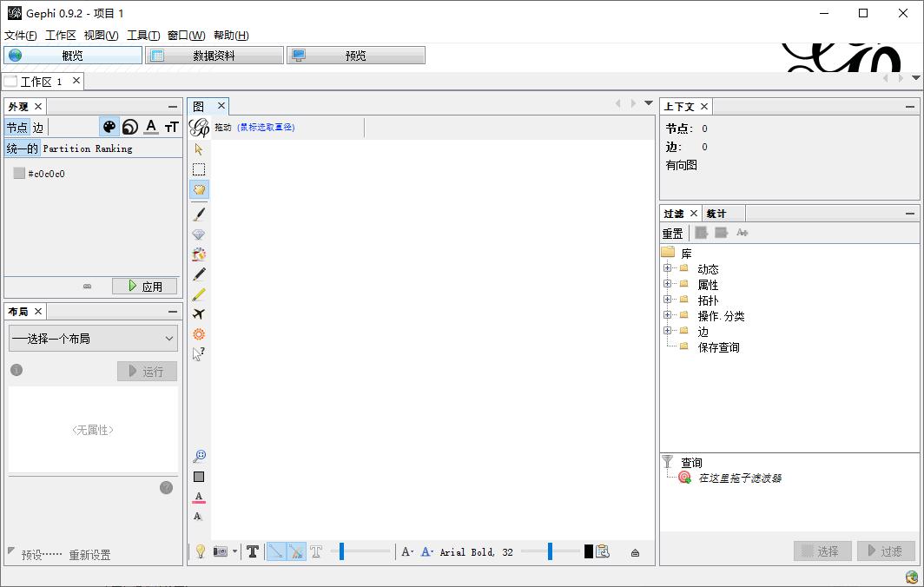Click the reset colors square icon
This screenshot has width=924, height=587.
pyautogui.click(x=199, y=477)
